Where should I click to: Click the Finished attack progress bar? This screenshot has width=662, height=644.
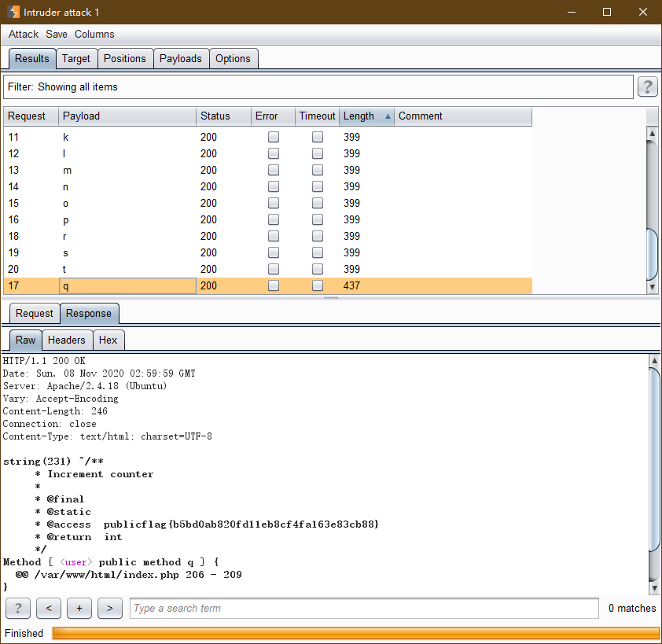(x=355, y=633)
